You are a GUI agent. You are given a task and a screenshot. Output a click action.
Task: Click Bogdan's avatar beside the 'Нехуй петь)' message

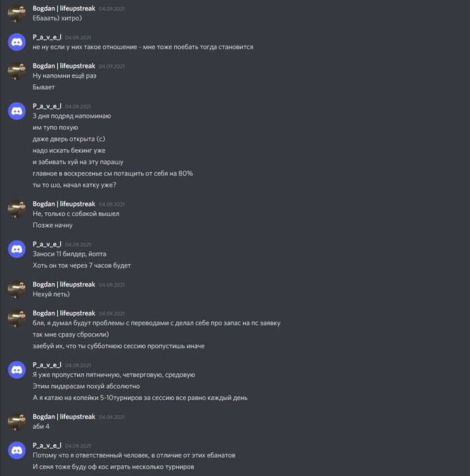click(x=17, y=289)
